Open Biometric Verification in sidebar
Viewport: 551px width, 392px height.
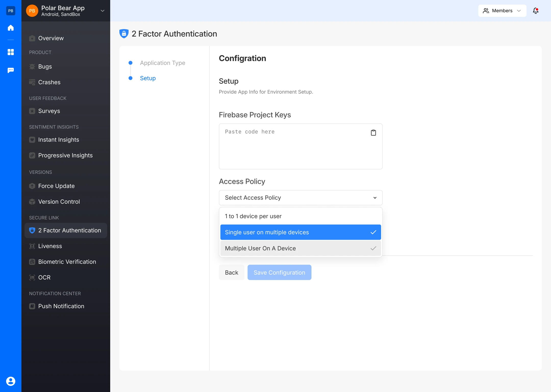click(67, 262)
